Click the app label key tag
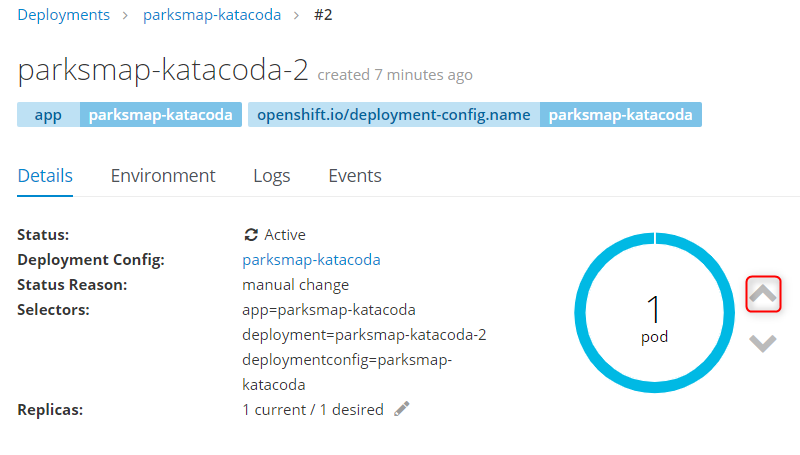Image resolution: width=800 pixels, height=455 pixels. click(48, 115)
